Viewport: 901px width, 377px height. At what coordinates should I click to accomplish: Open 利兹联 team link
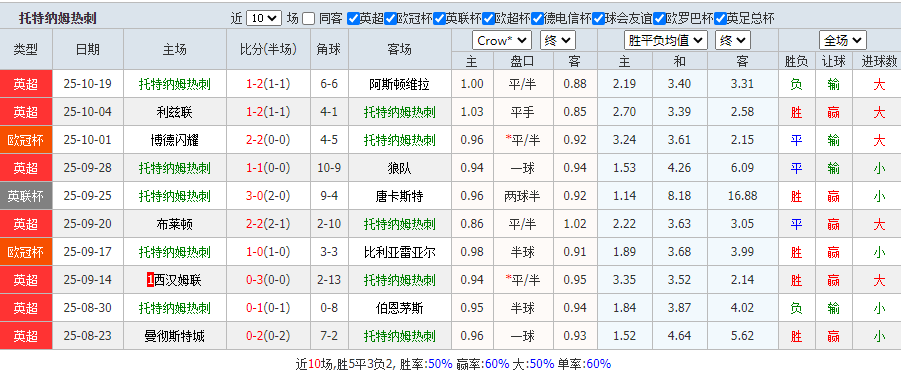click(175, 112)
